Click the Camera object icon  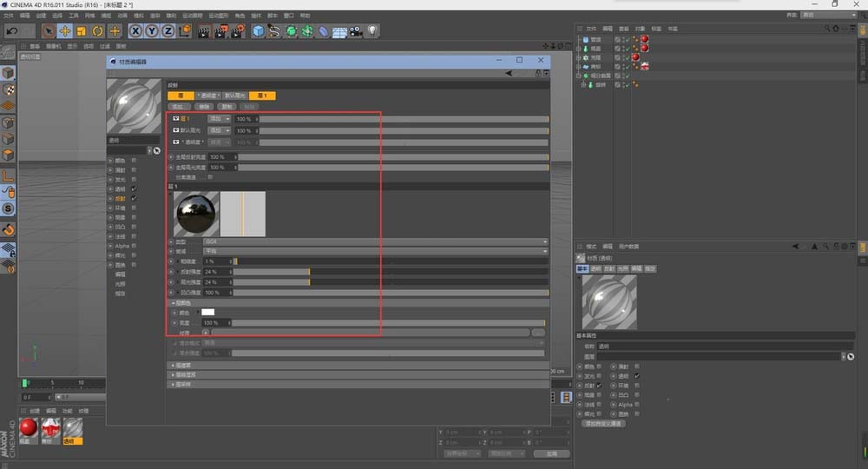tap(356, 31)
